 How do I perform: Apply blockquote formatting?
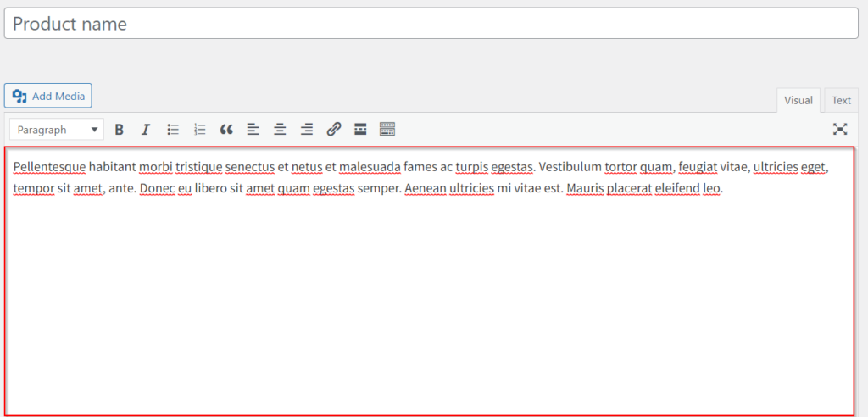[226, 130]
